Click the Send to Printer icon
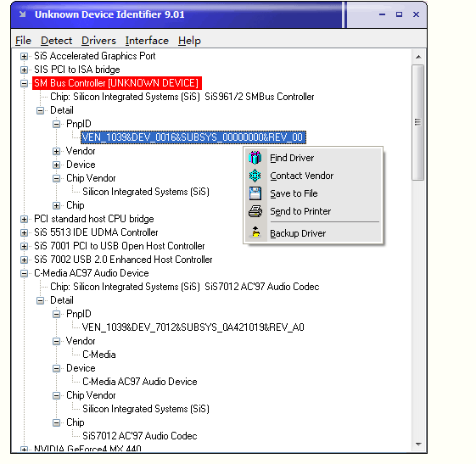The image size is (476, 464). [x=255, y=211]
